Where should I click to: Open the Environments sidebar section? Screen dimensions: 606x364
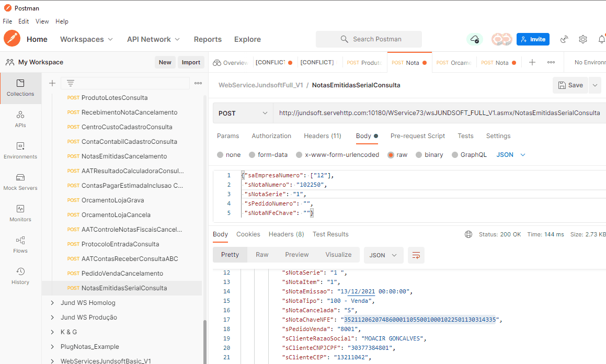(20, 151)
